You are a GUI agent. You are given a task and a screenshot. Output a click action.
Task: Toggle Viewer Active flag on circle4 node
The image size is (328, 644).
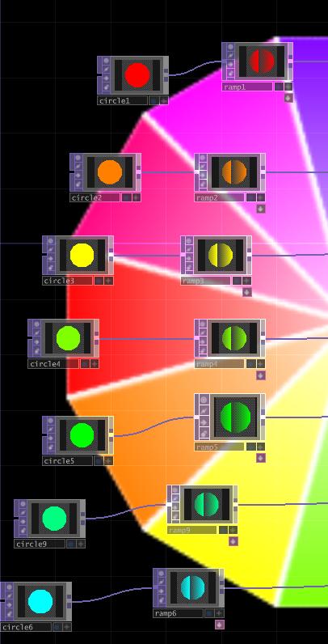tap(37, 324)
